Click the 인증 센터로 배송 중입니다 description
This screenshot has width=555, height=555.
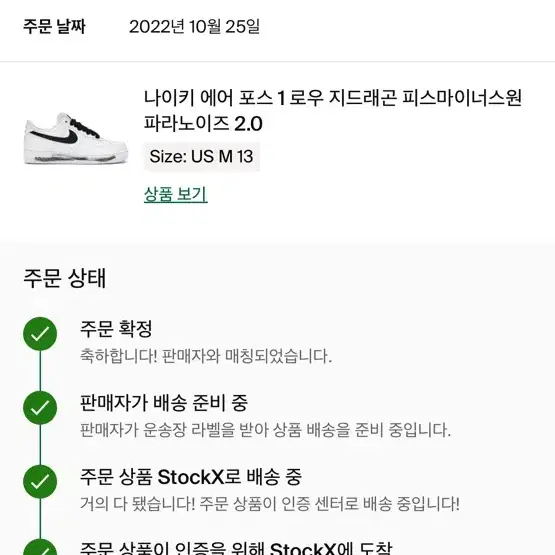270,504
